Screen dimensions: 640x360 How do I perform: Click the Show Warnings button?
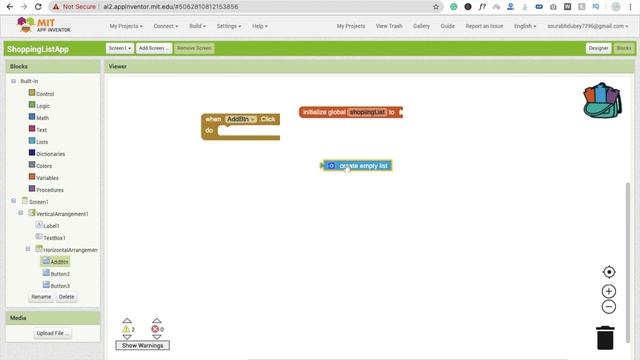pyautogui.click(x=142, y=345)
